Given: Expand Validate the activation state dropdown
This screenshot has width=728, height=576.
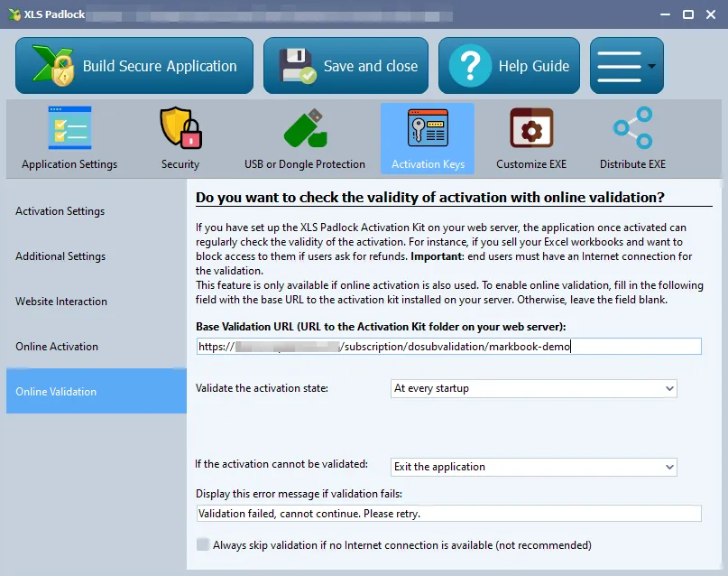Looking at the screenshot, I should point(533,388).
